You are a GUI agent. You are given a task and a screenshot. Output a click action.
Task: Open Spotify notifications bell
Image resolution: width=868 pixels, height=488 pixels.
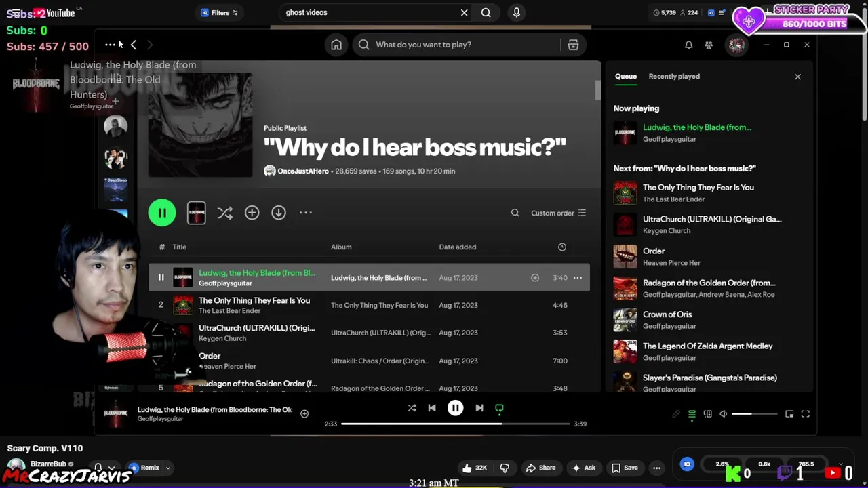(688, 45)
